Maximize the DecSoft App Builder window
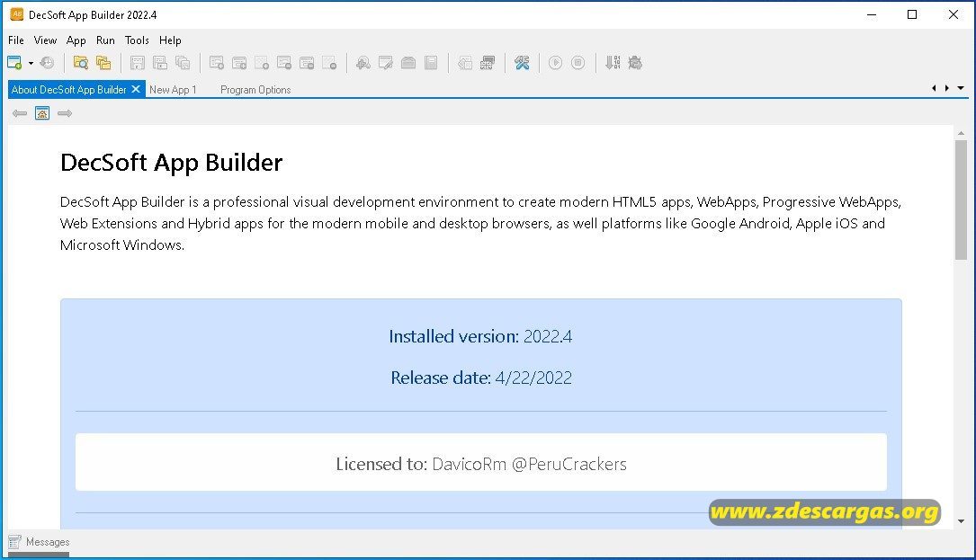The height and width of the screenshot is (560, 976). click(x=912, y=14)
